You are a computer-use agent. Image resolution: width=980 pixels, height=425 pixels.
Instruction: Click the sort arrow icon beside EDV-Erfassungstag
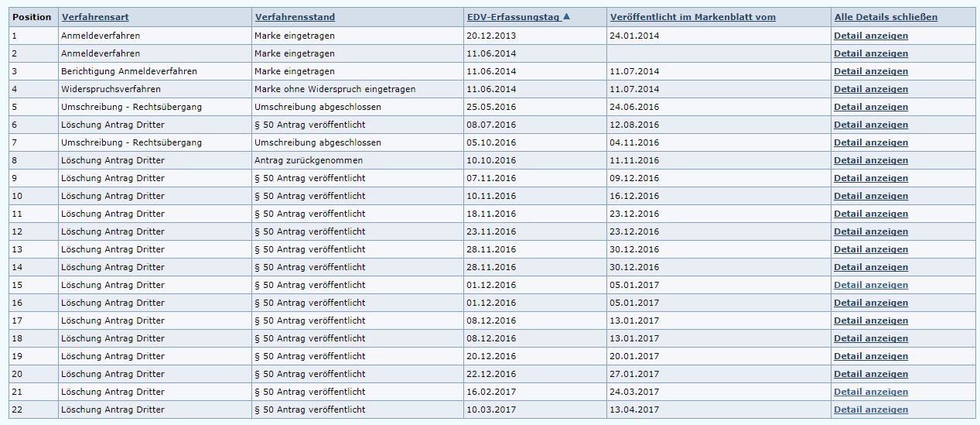(567, 17)
